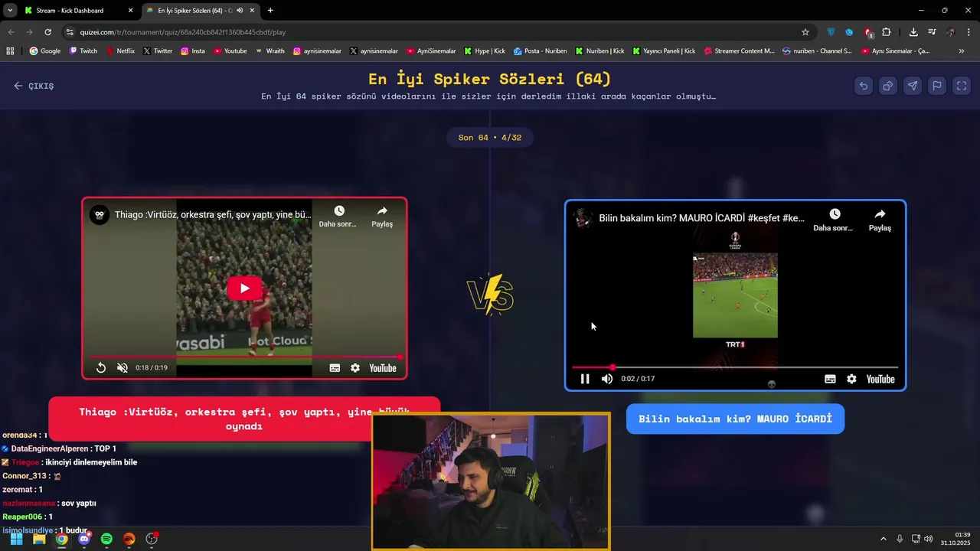
Task: Add the Thiago video to Watch Later
Action: tap(338, 216)
